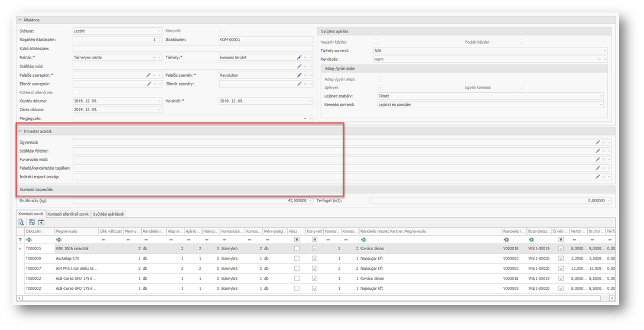Click the clear X icon in Raktár field
The height and width of the screenshot is (330, 644).
tap(154, 57)
